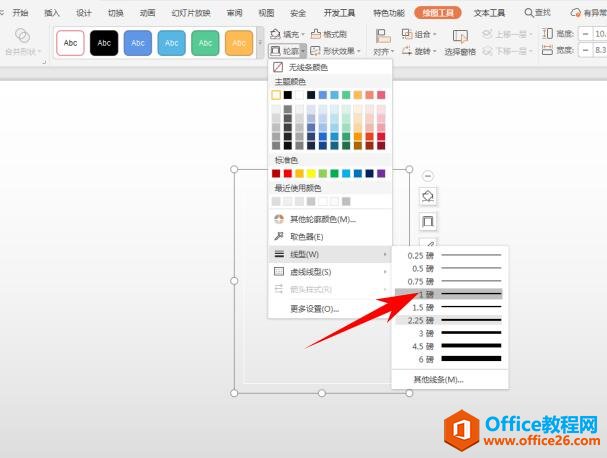Screen dimensions: 607x458
Task: Expand the 虚线线型 dash style submenu
Action: tap(330, 272)
